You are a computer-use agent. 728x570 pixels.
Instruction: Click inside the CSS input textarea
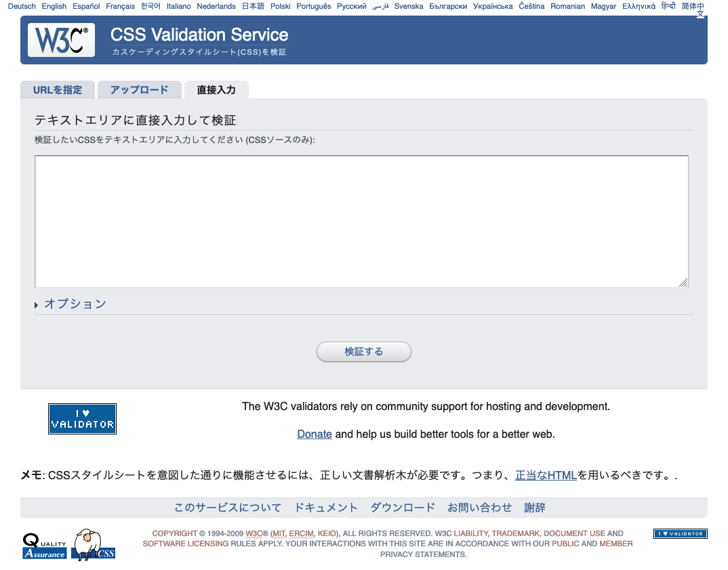[361, 221]
